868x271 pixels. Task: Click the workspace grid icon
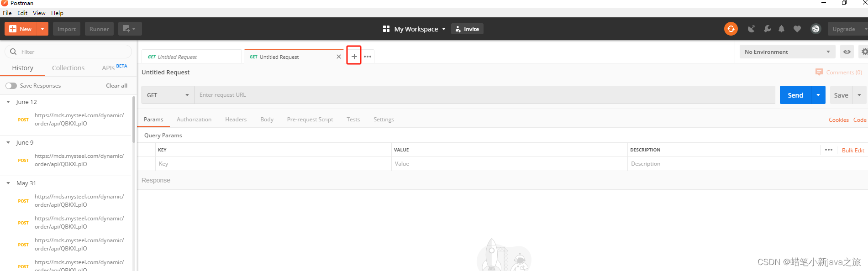386,29
